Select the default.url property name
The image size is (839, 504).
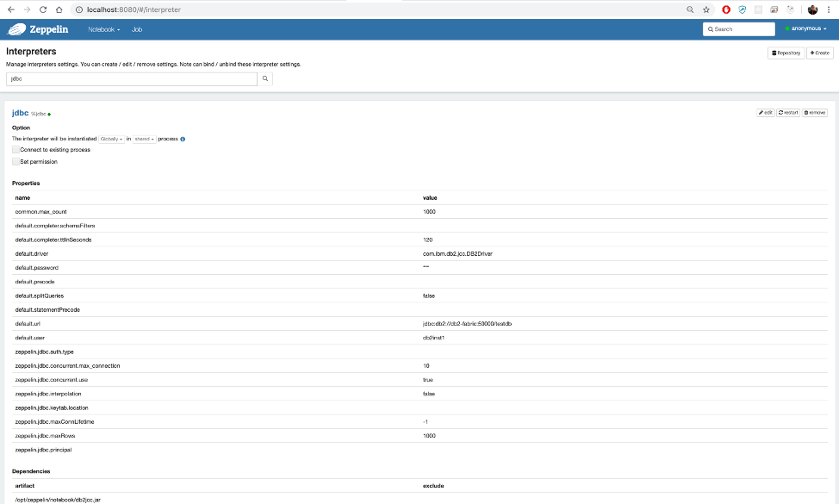[28, 324]
